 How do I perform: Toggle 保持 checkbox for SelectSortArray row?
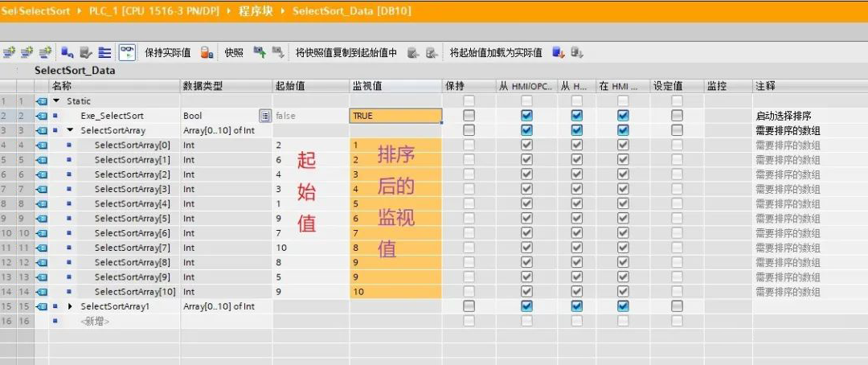click(x=469, y=130)
